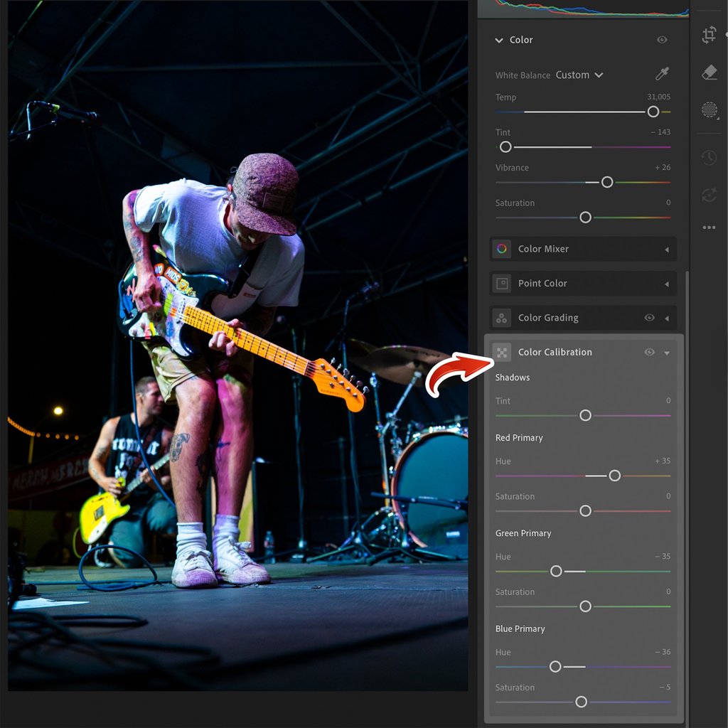Toggle Color Calibration visibility eye
Image resolution: width=728 pixels, height=728 pixels.
pos(649,352)
